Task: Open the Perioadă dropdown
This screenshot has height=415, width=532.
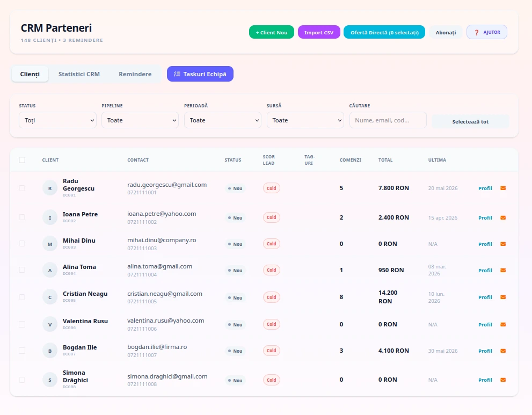Action: point(223,120)
